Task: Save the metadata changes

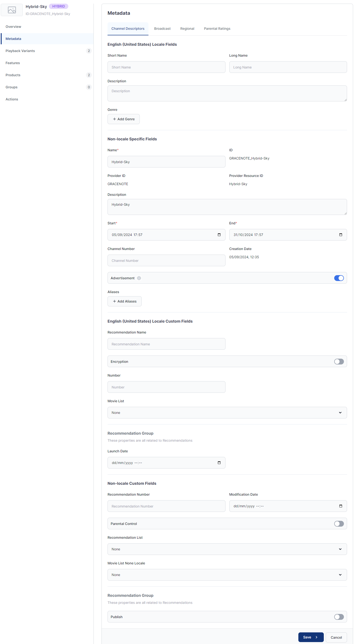Action: click(310, 637)
